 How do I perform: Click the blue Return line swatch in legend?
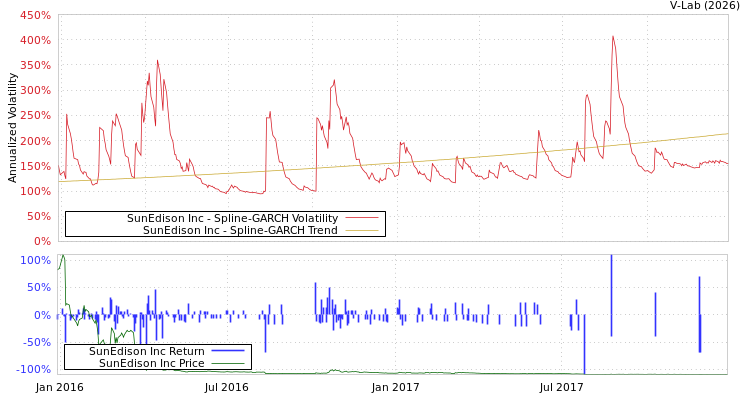(x=228, y=351)
